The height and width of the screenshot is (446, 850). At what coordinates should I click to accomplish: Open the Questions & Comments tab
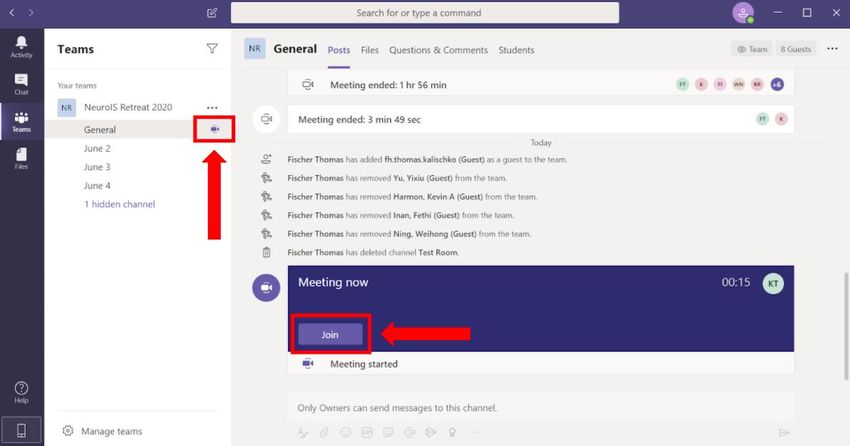pos(439,50)
